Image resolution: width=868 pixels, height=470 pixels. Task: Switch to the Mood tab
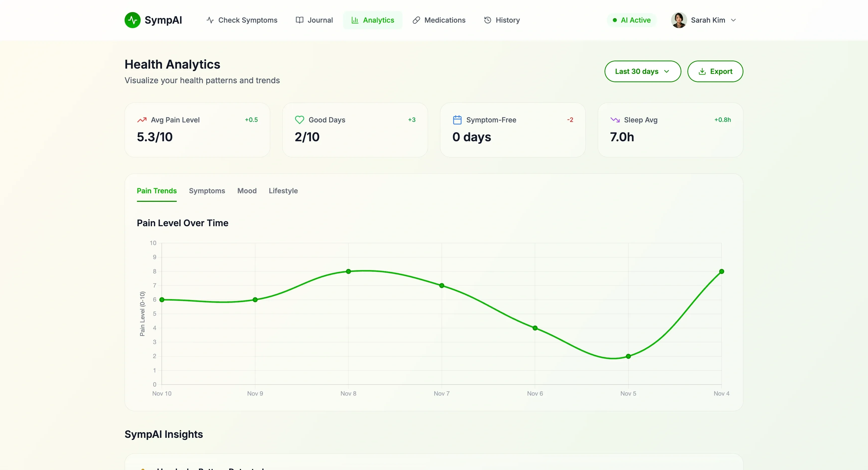[x=247, y=191]
